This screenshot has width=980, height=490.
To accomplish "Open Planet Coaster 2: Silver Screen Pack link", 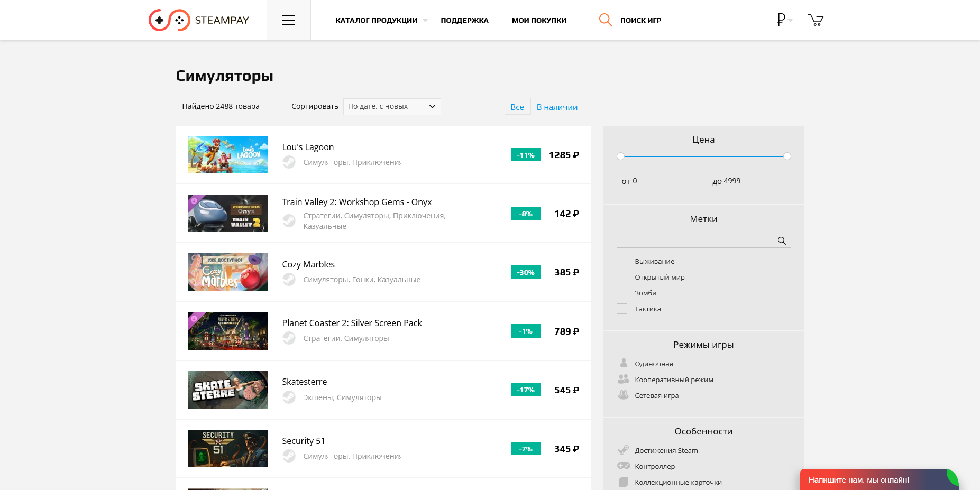I will click(352, 323).
